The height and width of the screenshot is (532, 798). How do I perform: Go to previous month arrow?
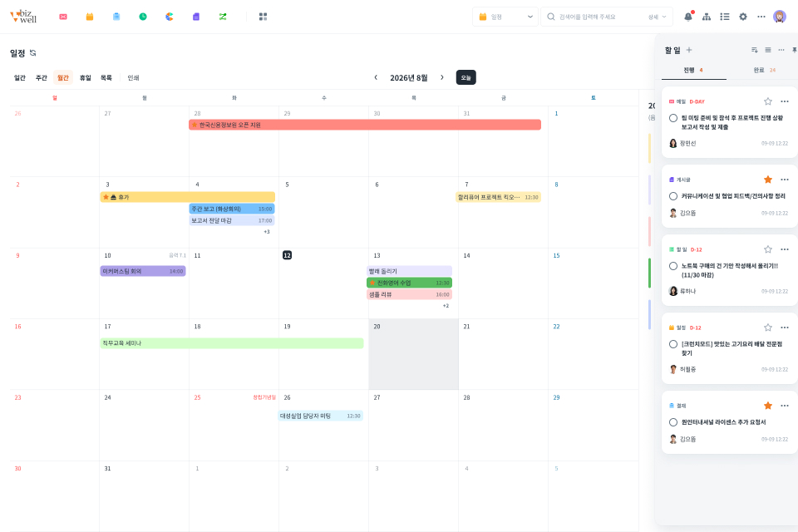click(x=376, y=77)
